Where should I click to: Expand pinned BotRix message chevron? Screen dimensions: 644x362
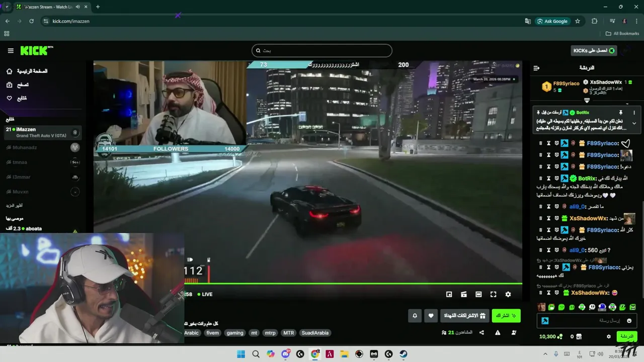click(634, 123)
